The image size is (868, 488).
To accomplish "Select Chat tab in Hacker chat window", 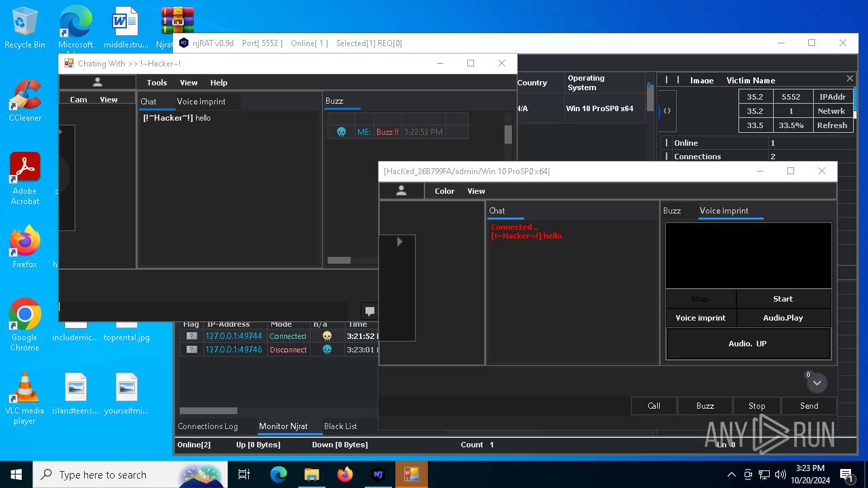I will pyautogui.click(x=149, y=102).
